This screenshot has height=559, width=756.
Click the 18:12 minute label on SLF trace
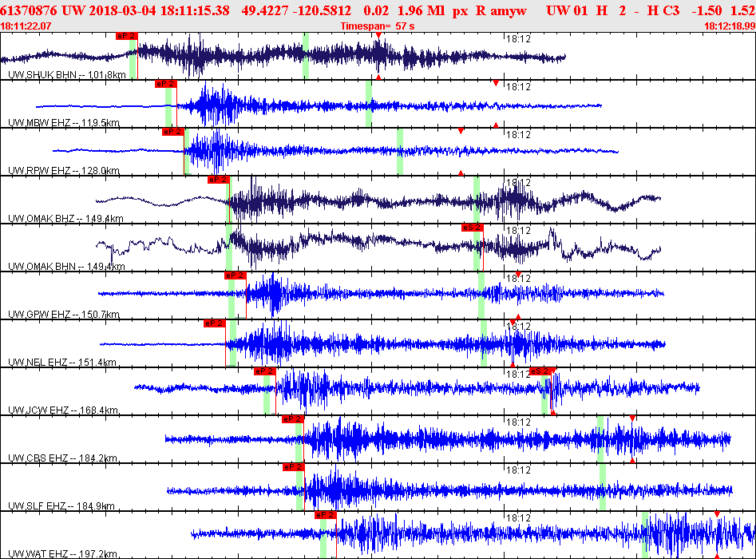click(518, 470)
